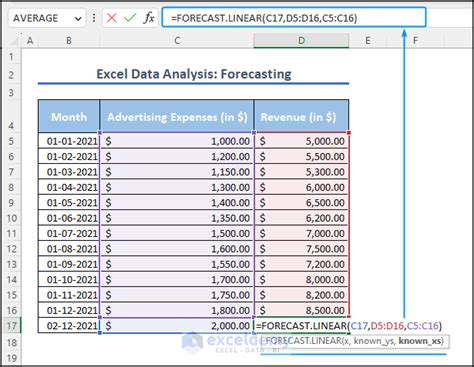This screenshot has height=367, width=474.
Task: Open the Name Box dropdown arrow
Action: [78, 19]
